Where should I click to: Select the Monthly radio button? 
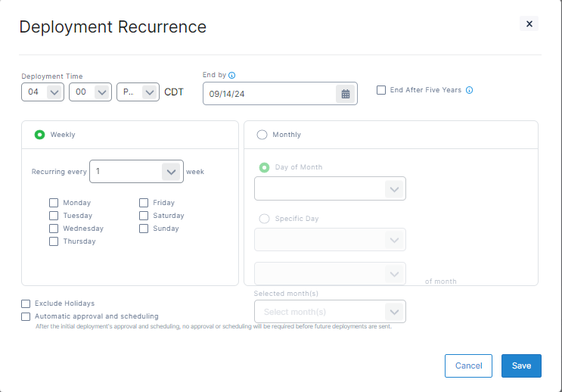pyautogui.click(x=262, y=135)
